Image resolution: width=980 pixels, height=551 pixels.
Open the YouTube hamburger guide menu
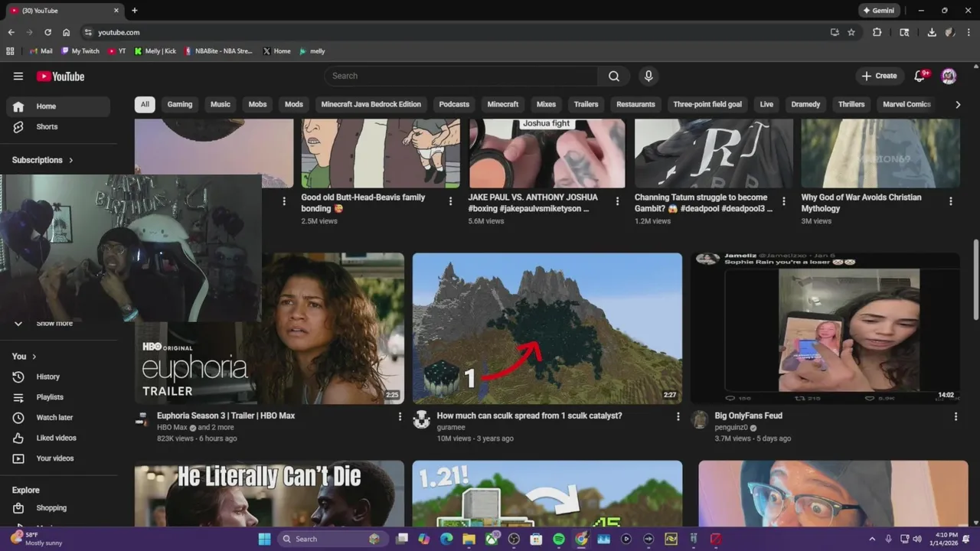18,76
